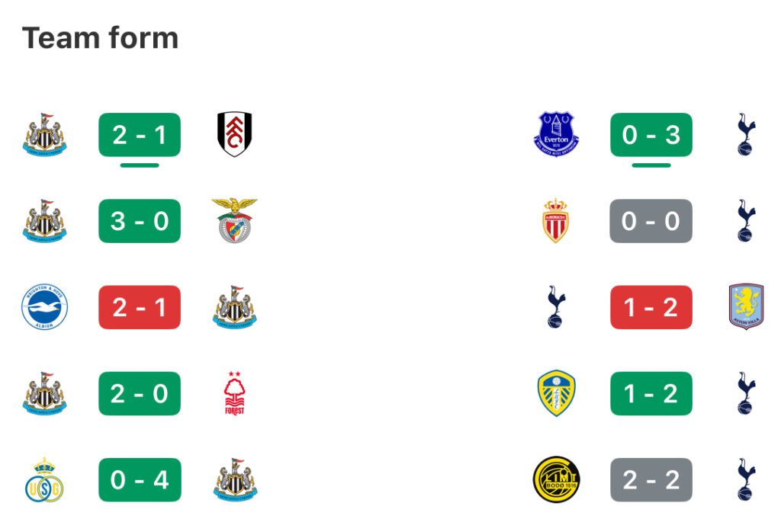Click the Team form heading

100,38
